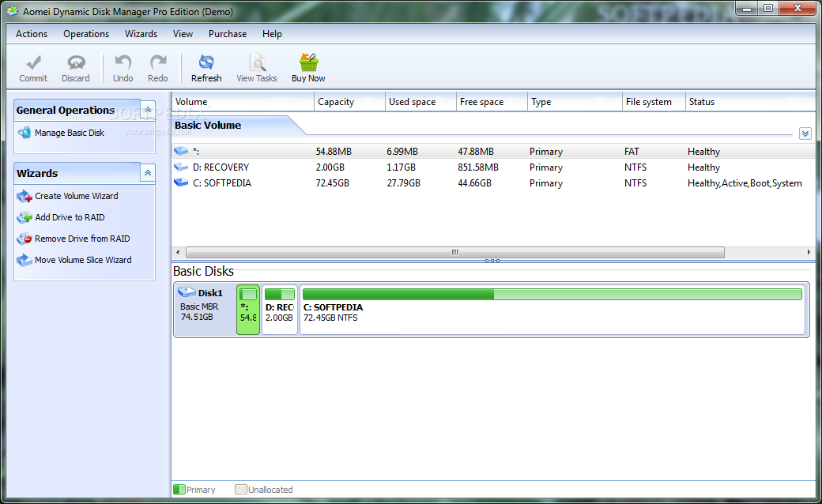Click the Undo arrow icon

click(123, 62)
